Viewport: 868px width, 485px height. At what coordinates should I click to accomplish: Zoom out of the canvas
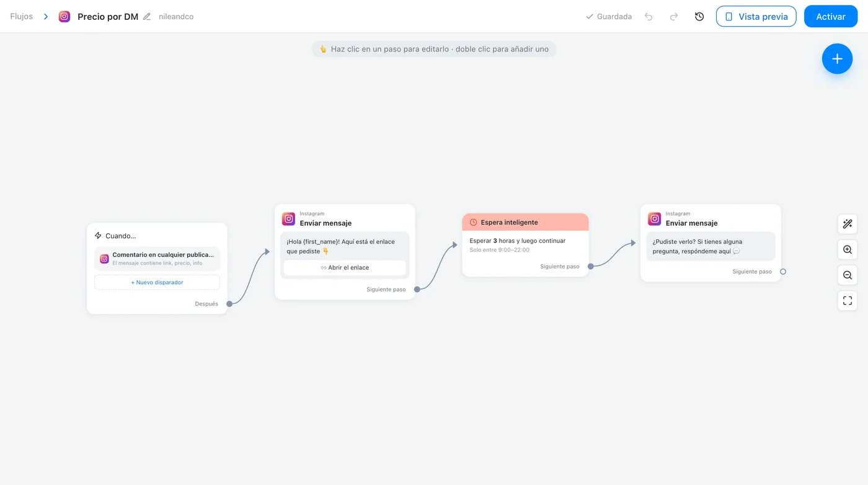(x=848, y=275)
